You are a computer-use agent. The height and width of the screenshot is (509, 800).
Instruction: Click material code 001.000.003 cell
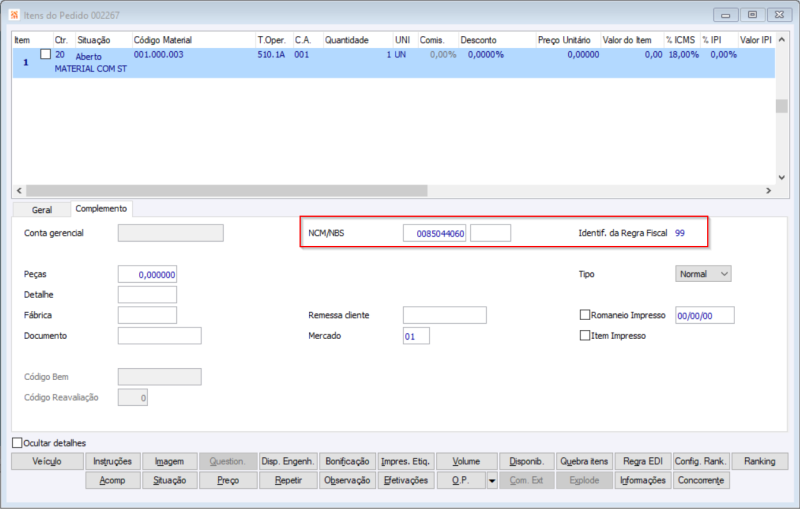click(158, 54)
